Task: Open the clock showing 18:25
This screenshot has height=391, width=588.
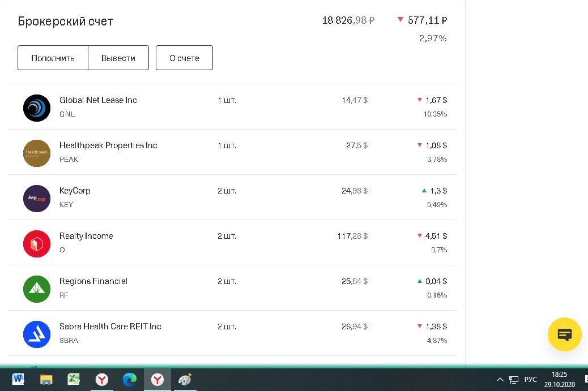Action: [x=560, y=379]
